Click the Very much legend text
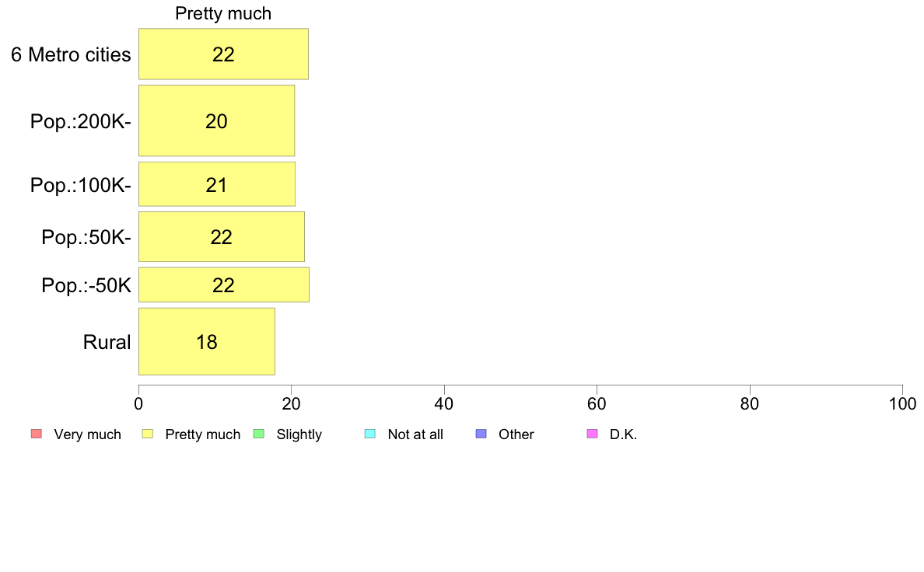 coord(87,434)
